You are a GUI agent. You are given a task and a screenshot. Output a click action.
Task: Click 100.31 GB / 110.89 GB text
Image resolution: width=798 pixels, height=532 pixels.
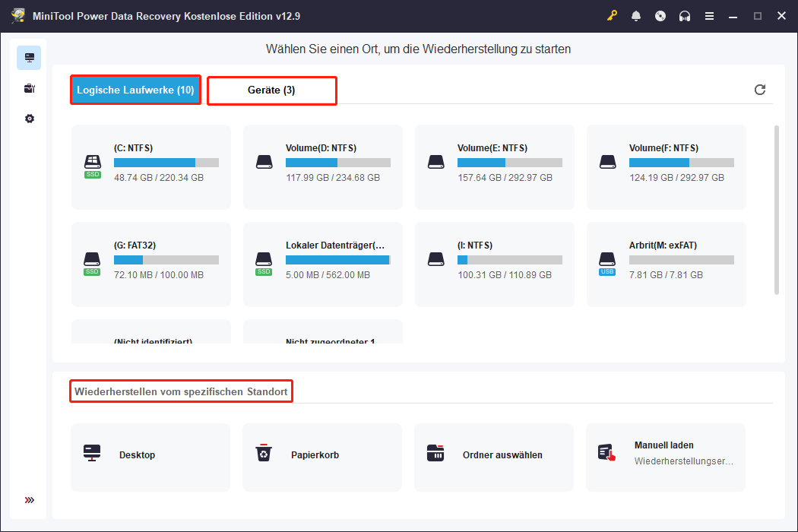(505, 275)
